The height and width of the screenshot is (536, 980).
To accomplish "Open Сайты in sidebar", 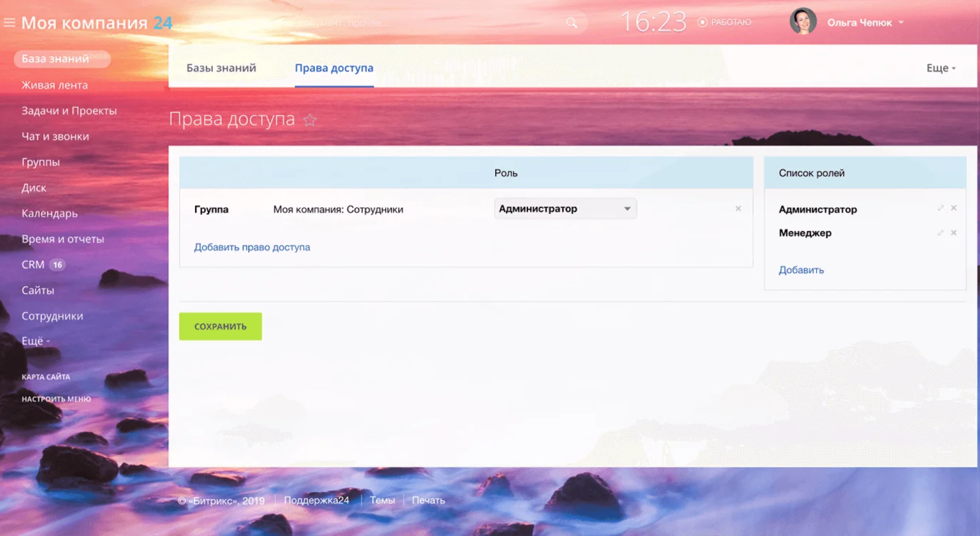I will point(38,290).
